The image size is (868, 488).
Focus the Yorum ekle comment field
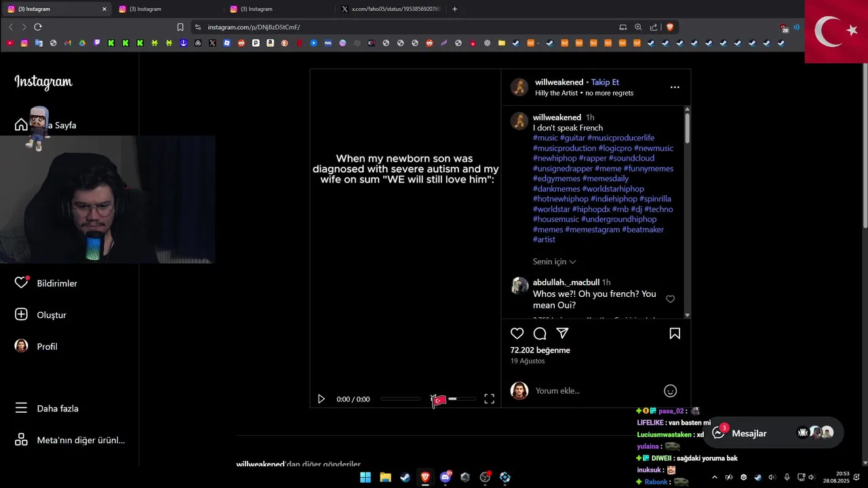click(595, 390)
